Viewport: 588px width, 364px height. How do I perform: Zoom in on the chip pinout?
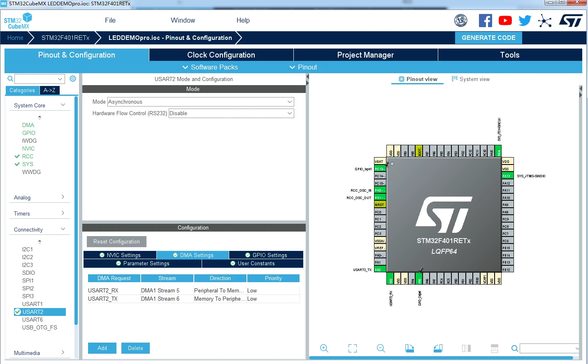324,348
